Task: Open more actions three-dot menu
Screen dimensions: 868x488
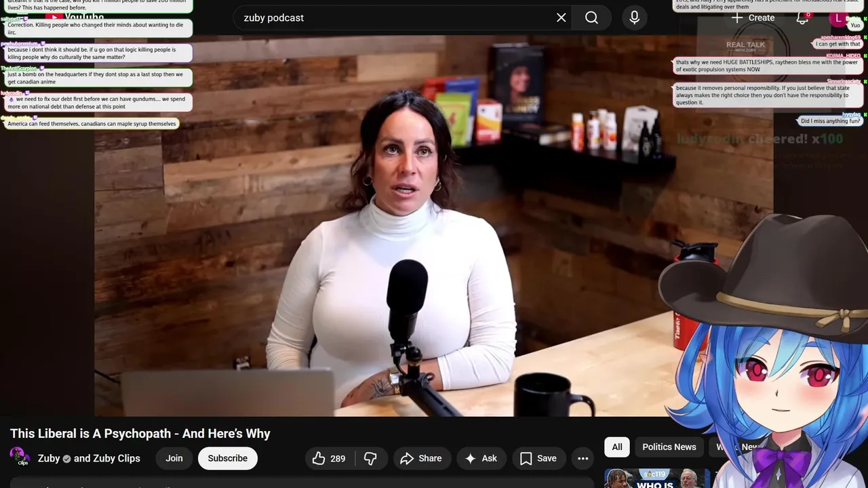Action: 583,459
